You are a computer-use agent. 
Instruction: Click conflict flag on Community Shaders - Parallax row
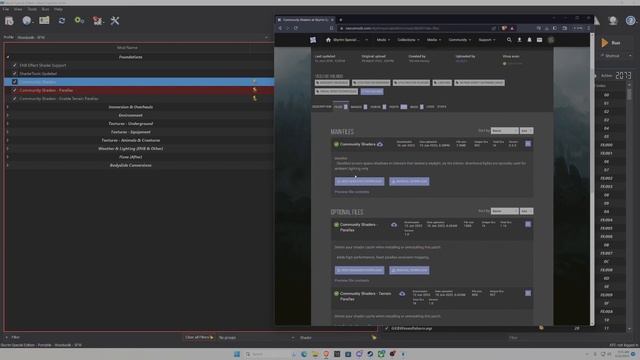[255, 90]
